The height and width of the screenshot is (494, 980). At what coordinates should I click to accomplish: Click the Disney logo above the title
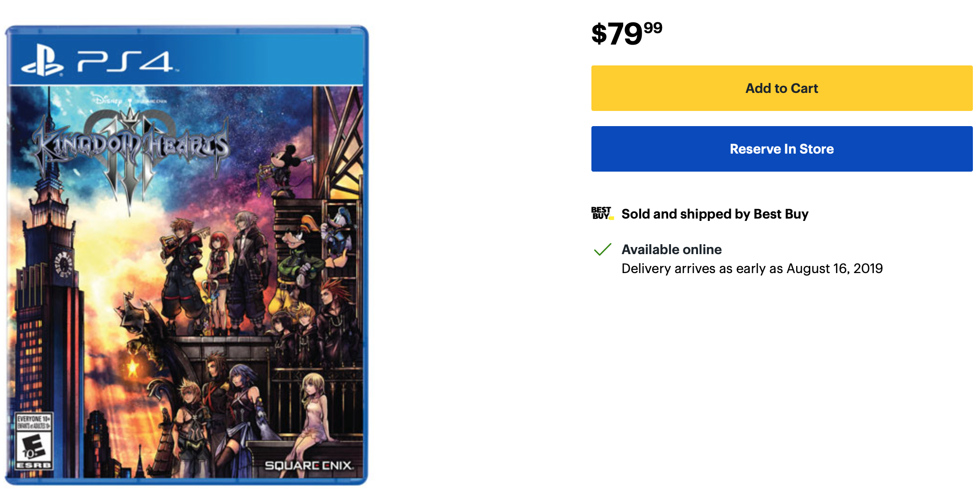point(108,101)
